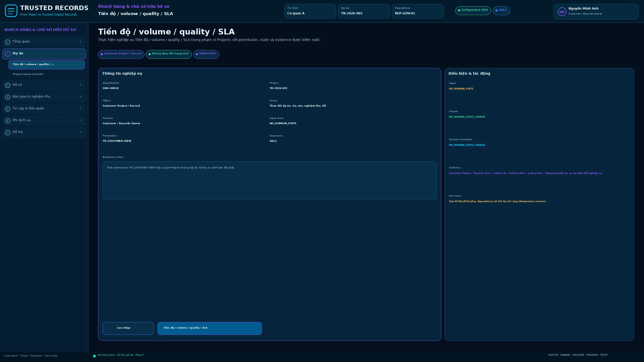This screenshot has width=644, height=362.
Task: Click Organization · Project · Repository footer text
Action: pos(30,356)
